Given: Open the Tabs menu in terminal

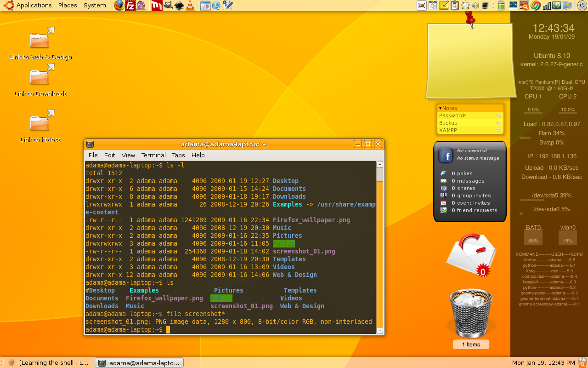Looking at the screenshot, I should pos(178,155).
